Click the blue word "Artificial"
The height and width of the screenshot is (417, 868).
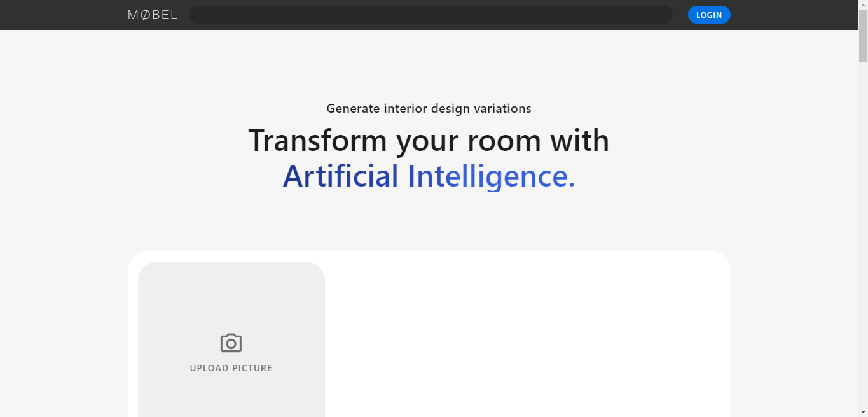point(341,176)
